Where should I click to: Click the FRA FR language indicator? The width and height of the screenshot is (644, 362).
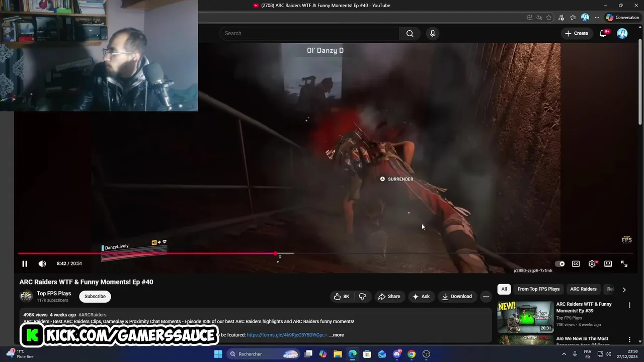pos(588,354)
